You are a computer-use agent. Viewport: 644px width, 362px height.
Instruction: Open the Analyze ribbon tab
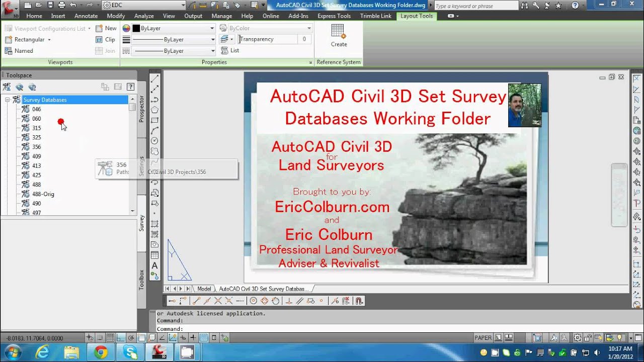pos(144,16)
